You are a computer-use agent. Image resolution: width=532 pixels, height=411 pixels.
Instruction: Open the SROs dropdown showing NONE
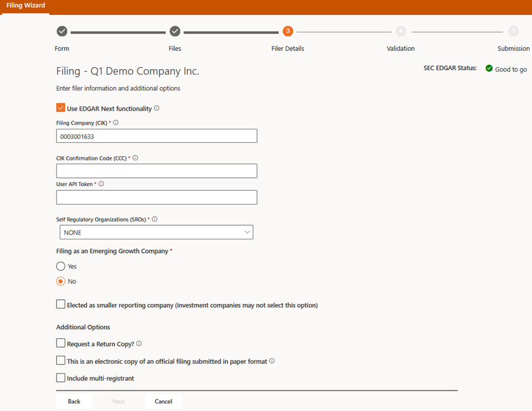156,233
